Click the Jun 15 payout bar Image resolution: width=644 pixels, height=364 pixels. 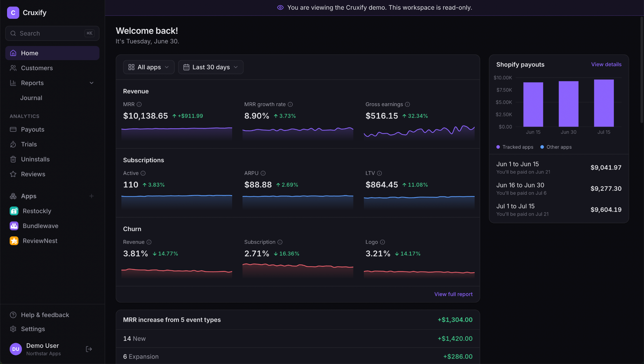pos(533,104)
